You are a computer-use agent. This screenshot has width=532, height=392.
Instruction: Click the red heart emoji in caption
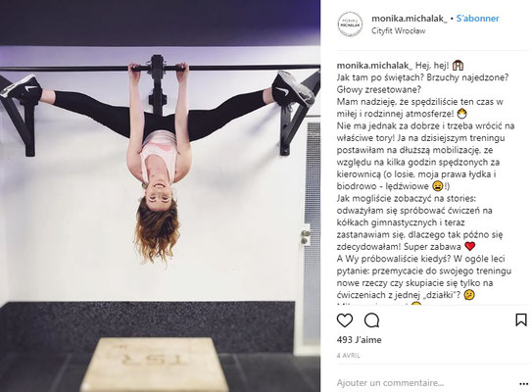pyautogui.click(x=469, y=246)
